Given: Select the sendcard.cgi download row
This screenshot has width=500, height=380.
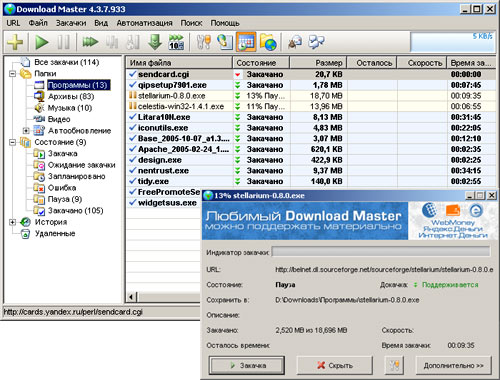Looking at the screenshot, I should [311, 74].
